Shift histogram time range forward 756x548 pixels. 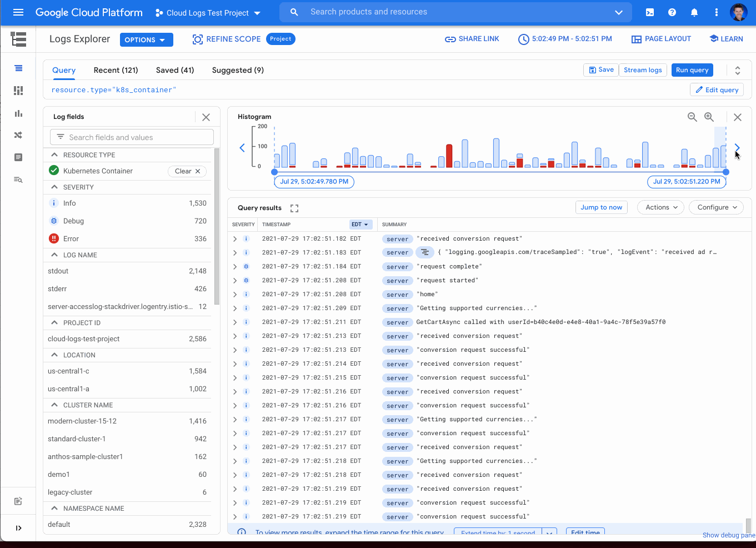(737, 148)
